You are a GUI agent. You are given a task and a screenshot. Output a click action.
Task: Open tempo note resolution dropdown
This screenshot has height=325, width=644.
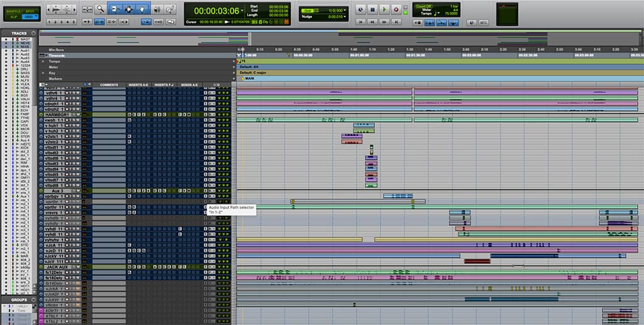(440, 14)
